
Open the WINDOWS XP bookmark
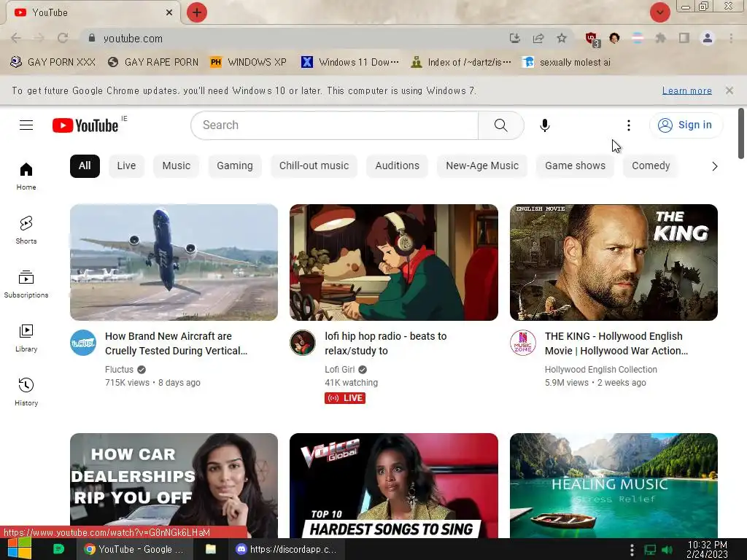point(248,63)
